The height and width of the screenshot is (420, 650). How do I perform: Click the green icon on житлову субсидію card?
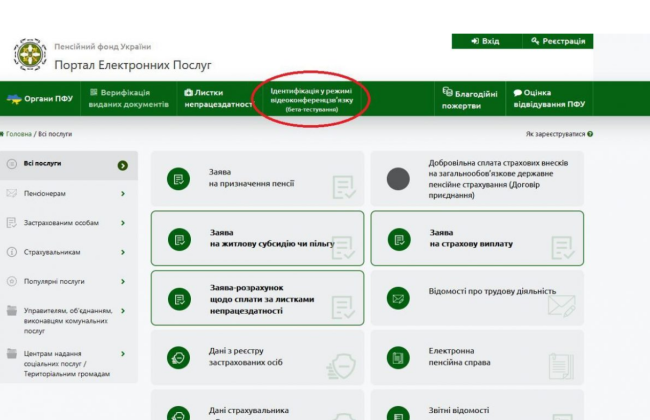(179, 240)
